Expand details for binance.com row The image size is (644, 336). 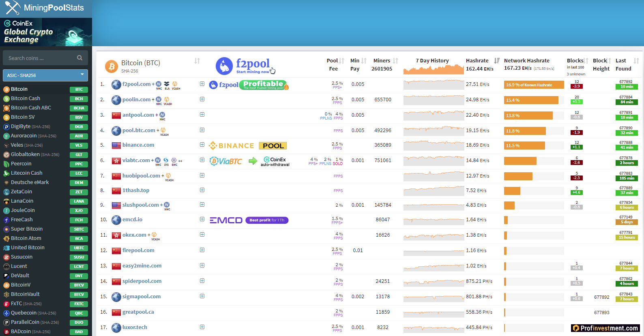[202, 145]
